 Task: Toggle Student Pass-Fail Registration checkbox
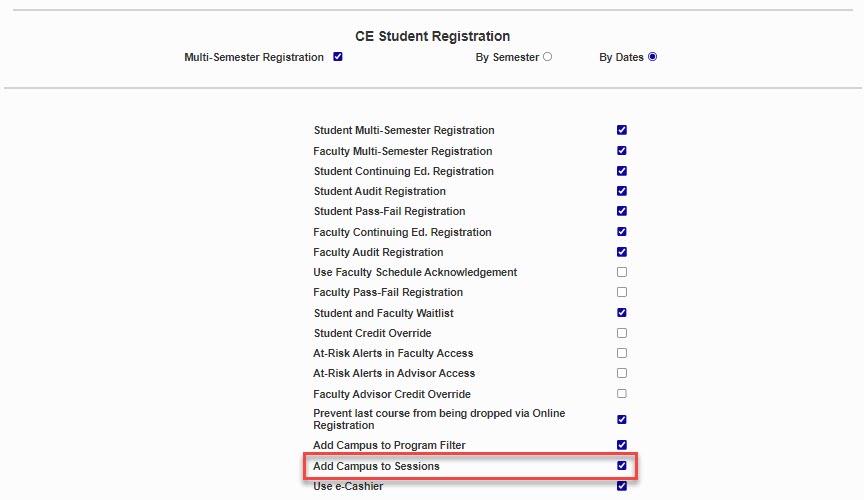[622, 211]
